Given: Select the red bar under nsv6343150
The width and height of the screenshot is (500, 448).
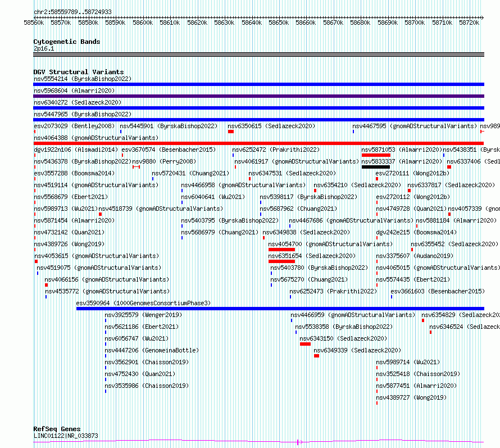Looking at the screenshot, I should click(x=305, y=344).
